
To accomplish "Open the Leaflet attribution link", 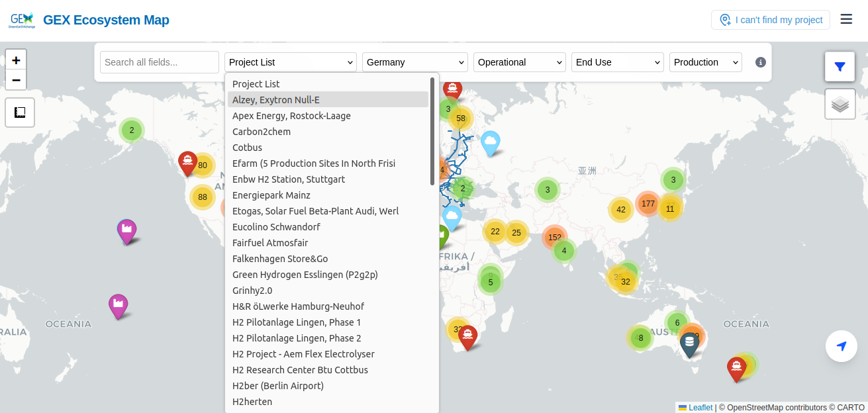I will coord(700,408).
